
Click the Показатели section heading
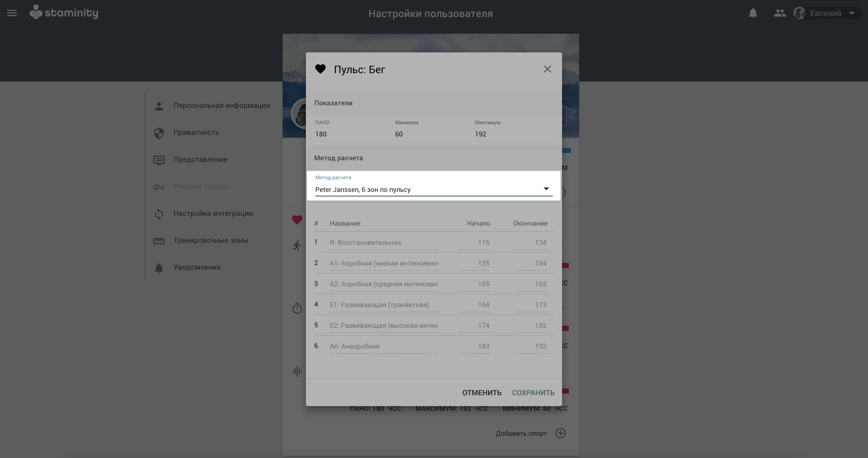pyautogui.click(x=333, y=103)
